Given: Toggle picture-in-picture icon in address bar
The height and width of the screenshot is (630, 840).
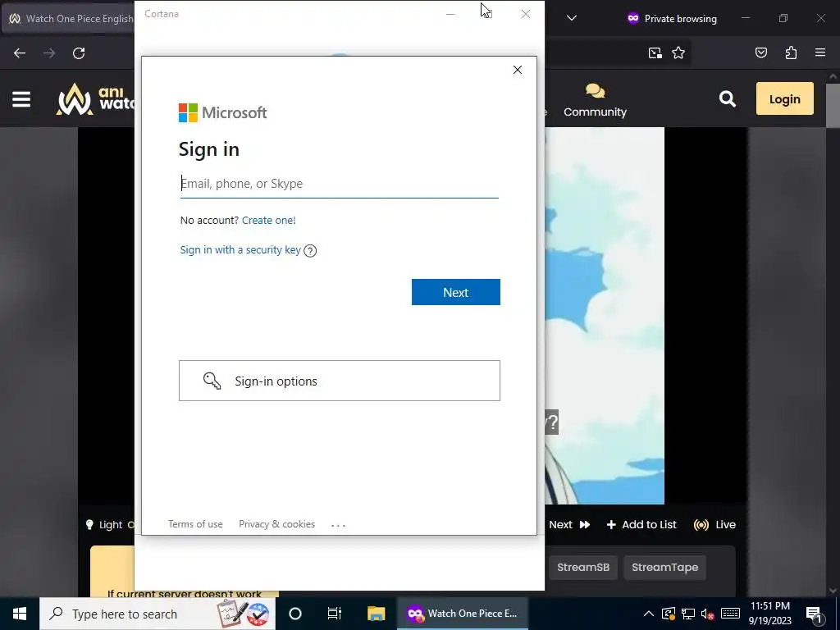Looking at the screenshot, I should (x=655, y=52).
